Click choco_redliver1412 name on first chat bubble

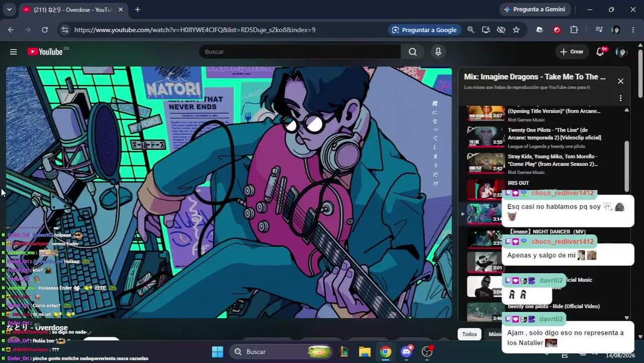tap(562, 194)
